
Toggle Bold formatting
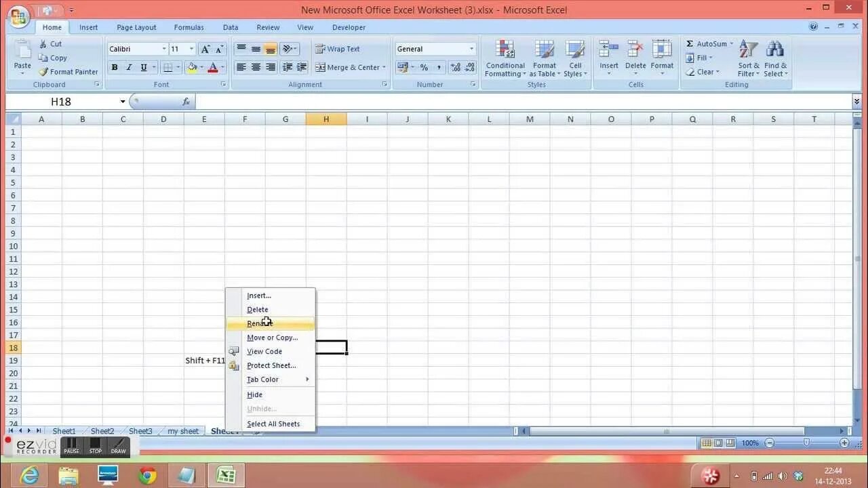(115, 67)
